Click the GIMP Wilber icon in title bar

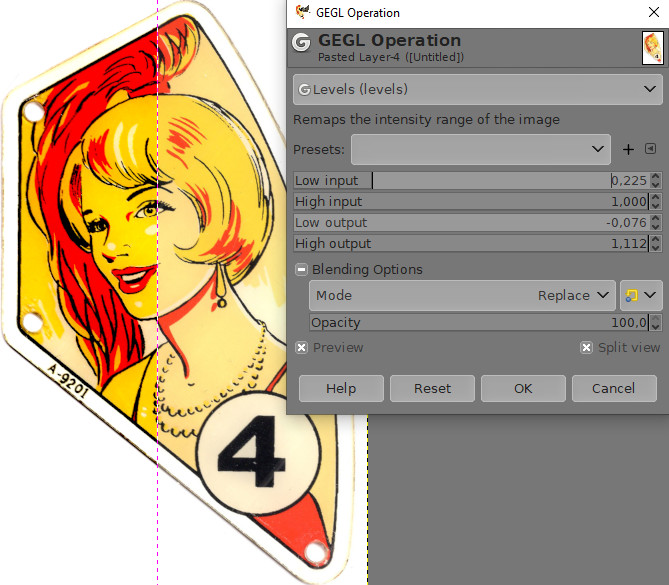pos(303,12)
